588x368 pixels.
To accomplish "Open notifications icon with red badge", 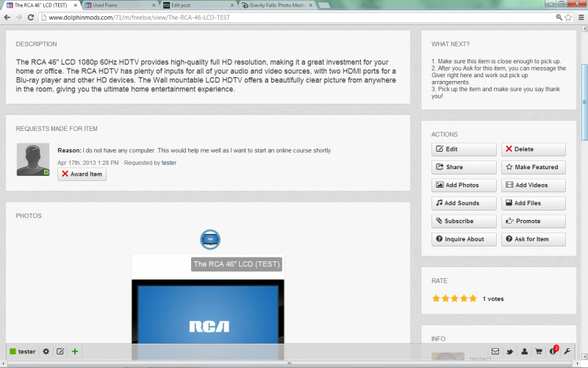I will (x=553, y=350).
